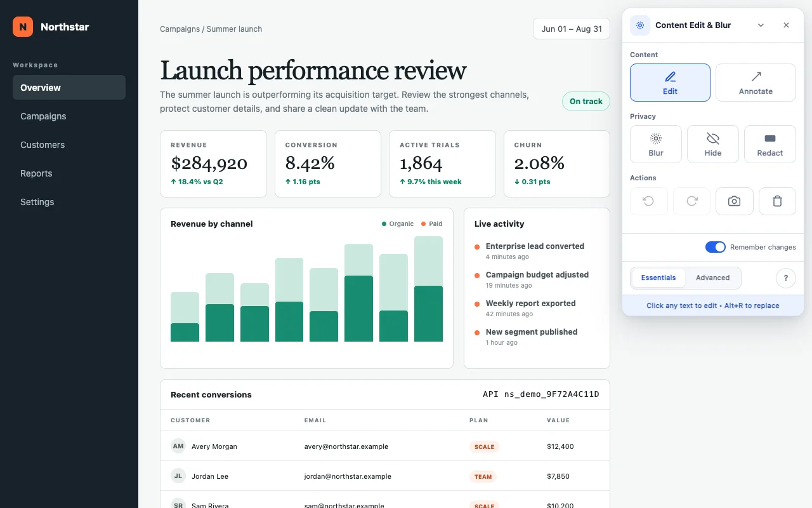This screenshot has width=812, height=508.
Task: Capture a screenshot with the camera icon
Action: (735, 201)
